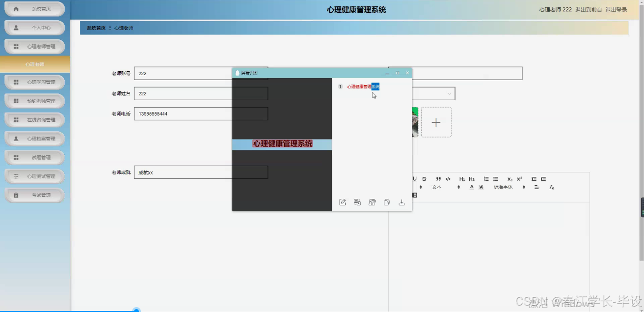Screen dimensions: 644x312
Task: Toggle strikethrough in the editor toolbar
Action: pyautogui.click(x=424, y=179)
